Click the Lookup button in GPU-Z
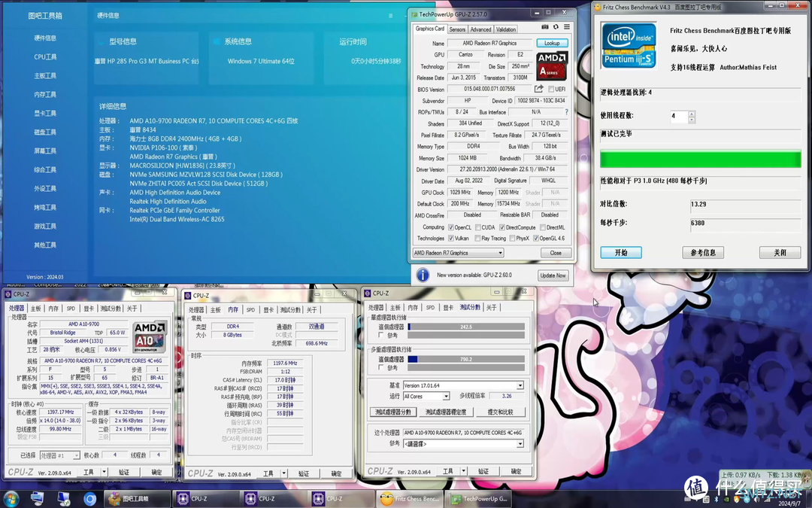 tap(552, 43)
